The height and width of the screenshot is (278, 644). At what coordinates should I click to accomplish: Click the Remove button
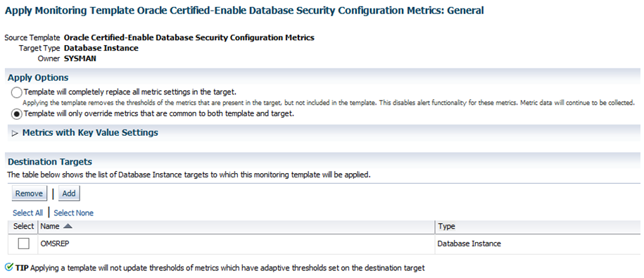[29, 194]
